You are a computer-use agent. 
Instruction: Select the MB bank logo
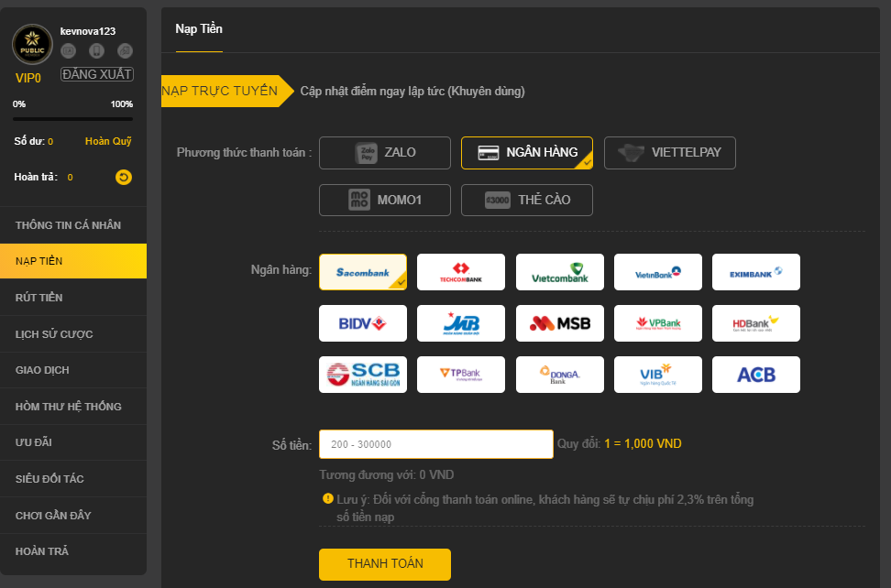(x=461, y=323)
